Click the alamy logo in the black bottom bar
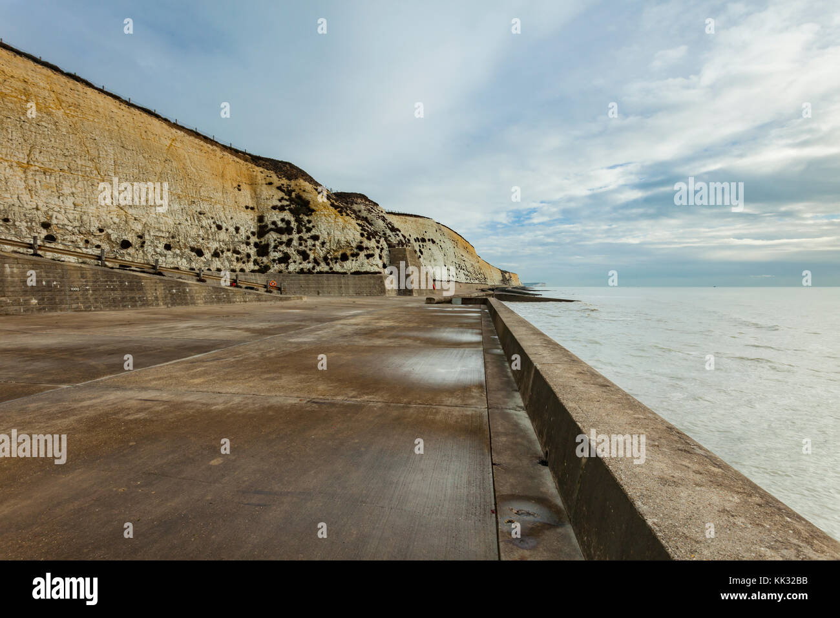 click(x=65, y=590)
